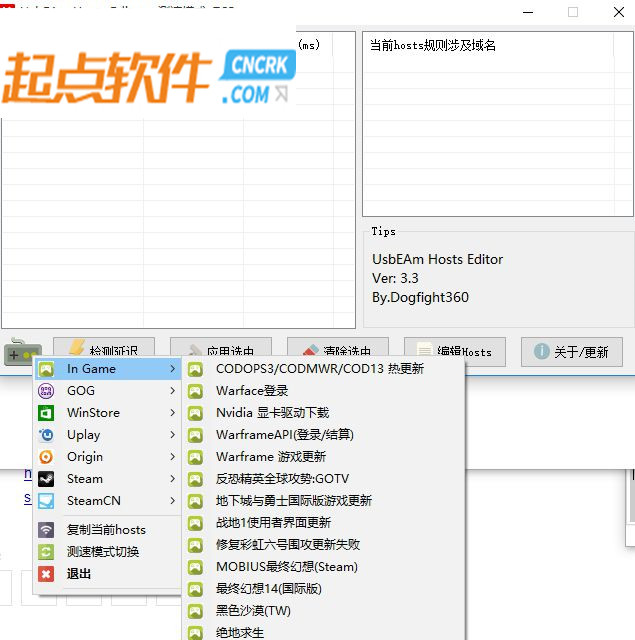Click the Ver: 3.3 text

(x=395, y=278)
